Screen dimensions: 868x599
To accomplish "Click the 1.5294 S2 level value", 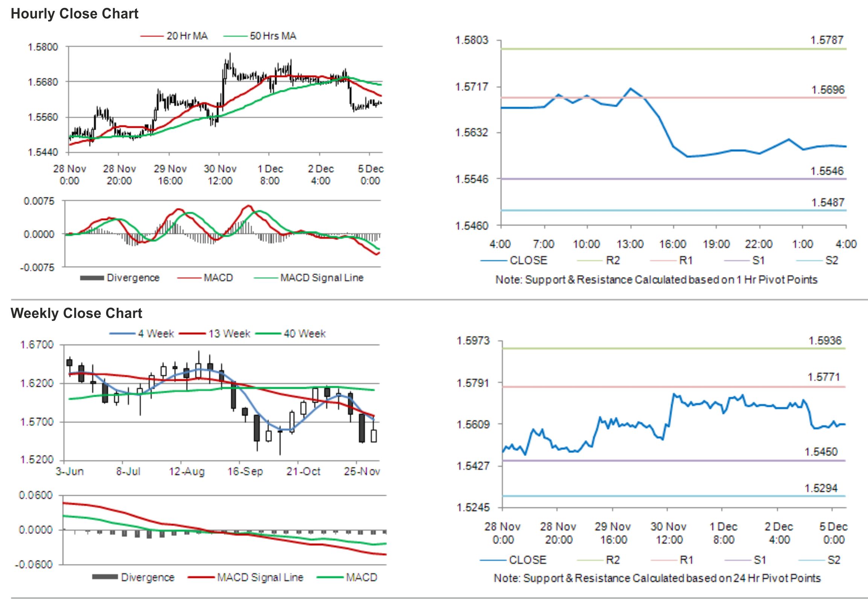I will point(821,488).
